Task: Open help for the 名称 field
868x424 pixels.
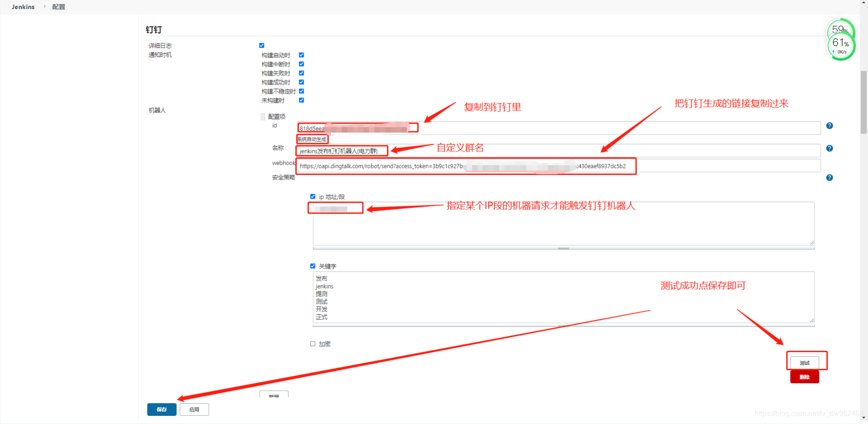Action: click(x=830, y=148)
